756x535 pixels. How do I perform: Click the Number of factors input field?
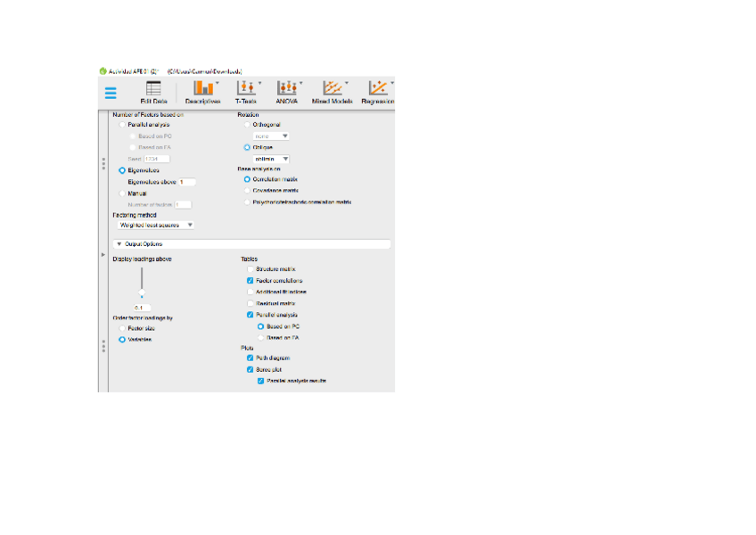coord(183,205)
